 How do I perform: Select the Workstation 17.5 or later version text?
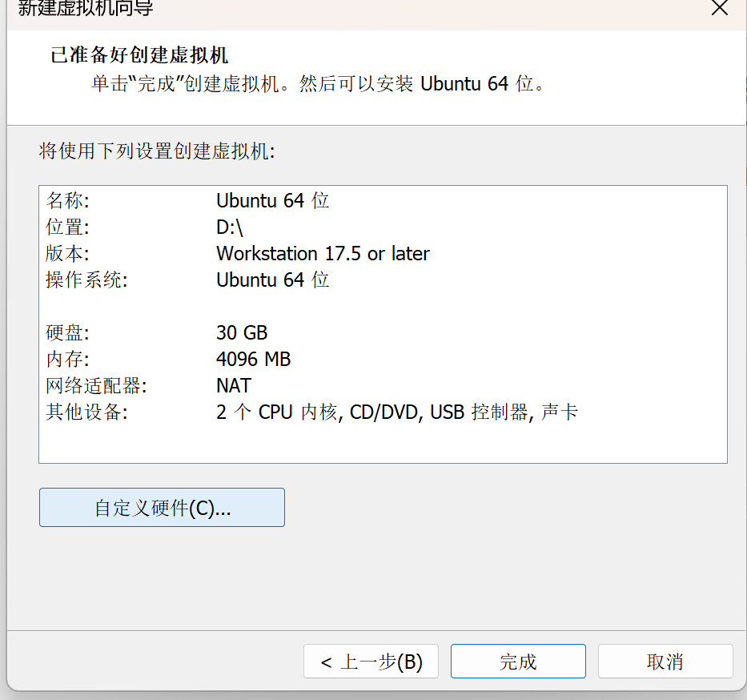(x=323, y=254)
